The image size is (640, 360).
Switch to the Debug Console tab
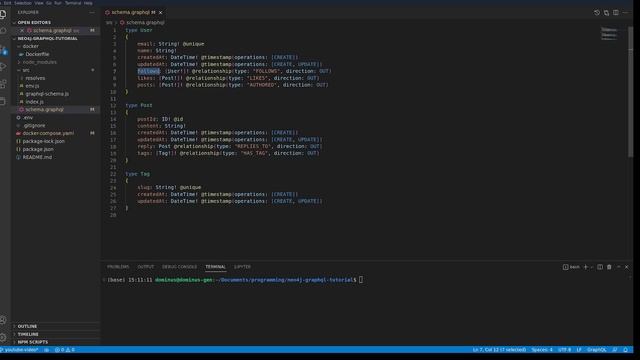[179, 267]
